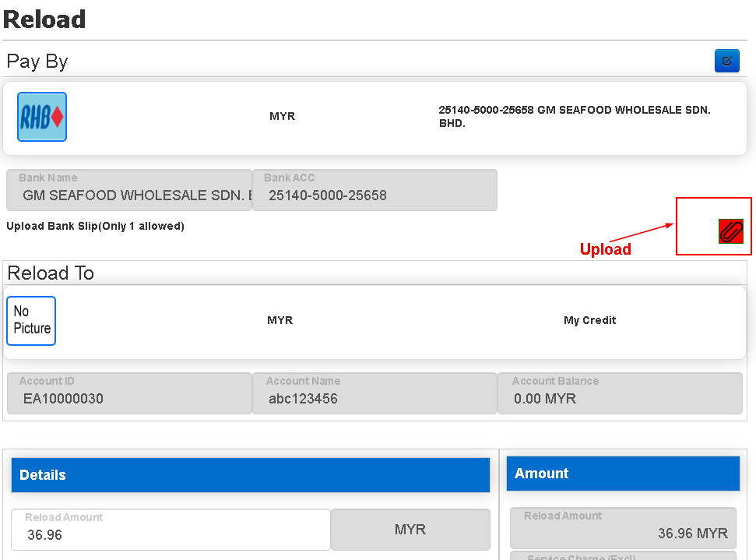The image size is (756, 560).
Task: Click the Service Charge field in Amount panel
Action: click(x=623, y=556)
